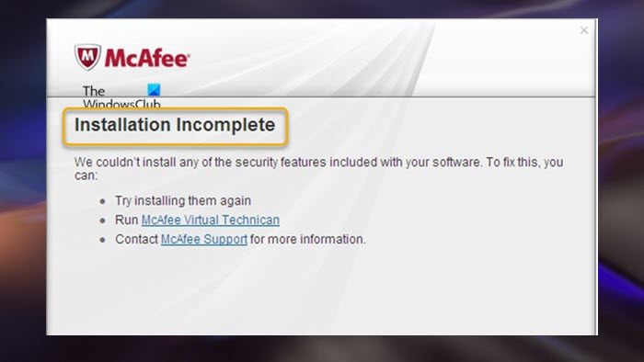Screen dimensions: 644x362
Task: Click the orange highlight border around heading
Action: tap(176, 109)
